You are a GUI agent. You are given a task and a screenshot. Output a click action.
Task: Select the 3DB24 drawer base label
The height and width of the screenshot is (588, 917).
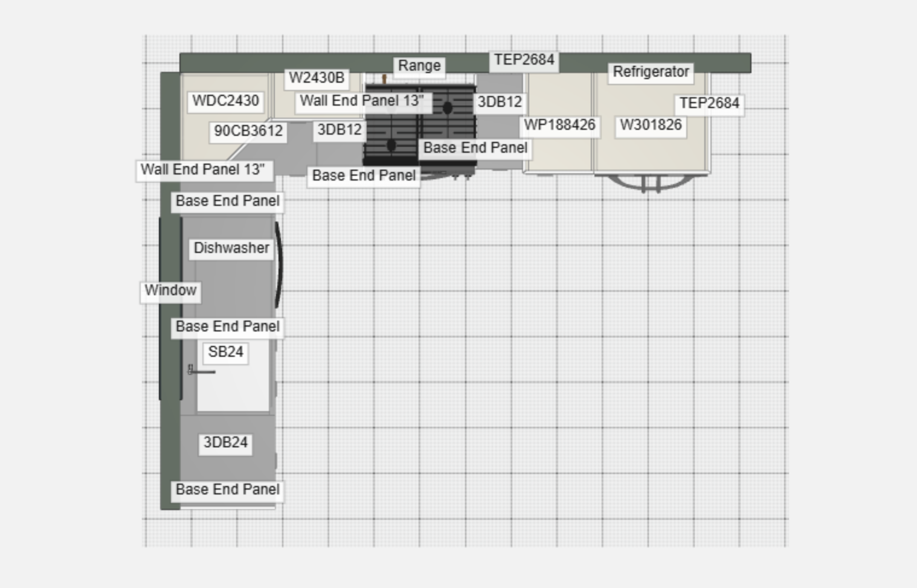pyautogui.click(x=225, y=443)
